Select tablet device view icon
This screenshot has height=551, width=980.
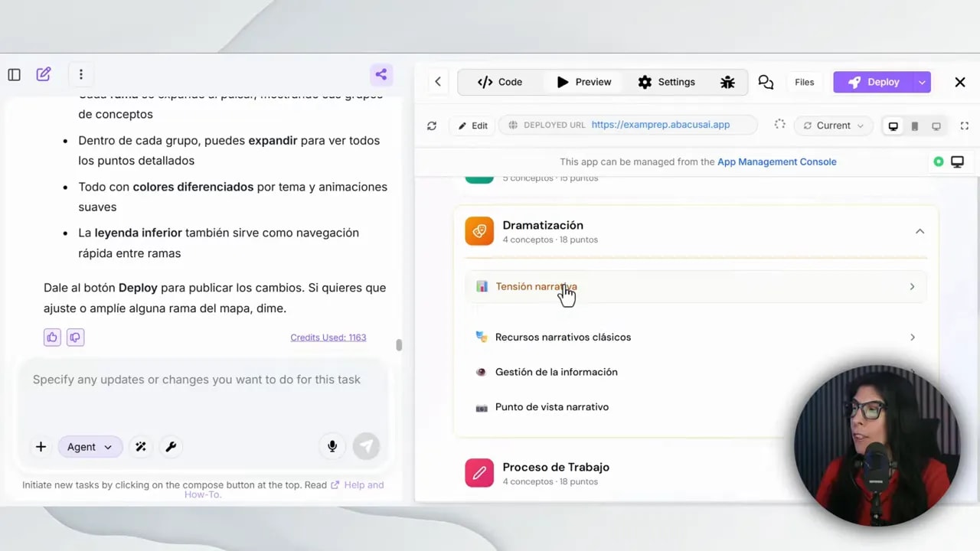936,126
